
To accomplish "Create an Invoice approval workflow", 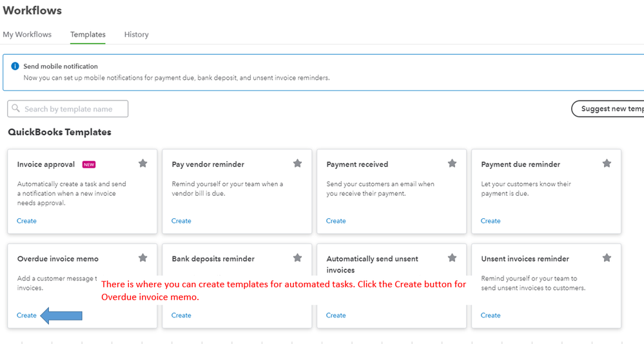I will (26, 221).
